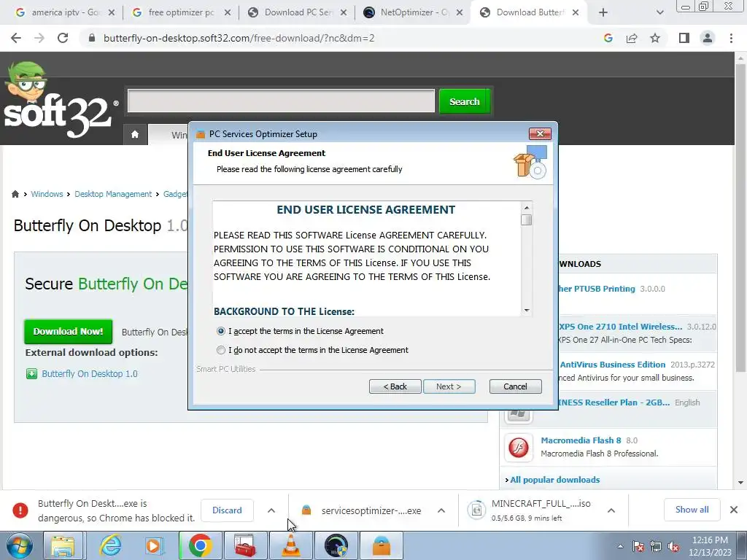Screen dimensions: 747x560
Task: Click the green Search button
Action: 465,101
